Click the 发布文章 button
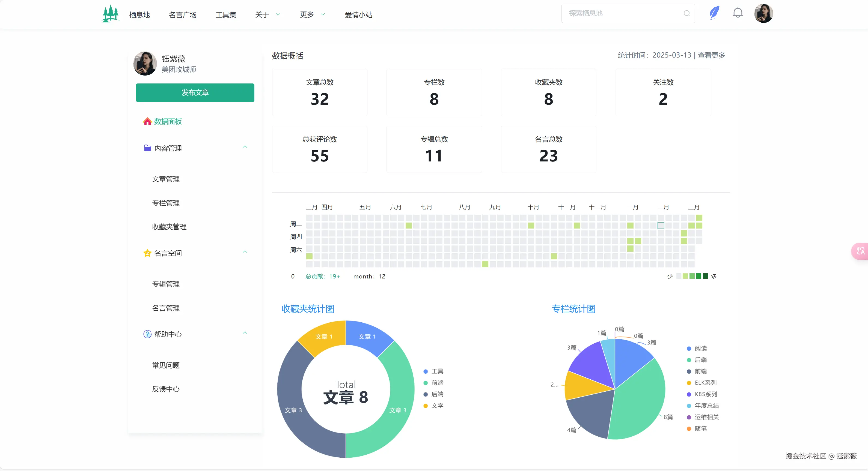 click(195, 92)
